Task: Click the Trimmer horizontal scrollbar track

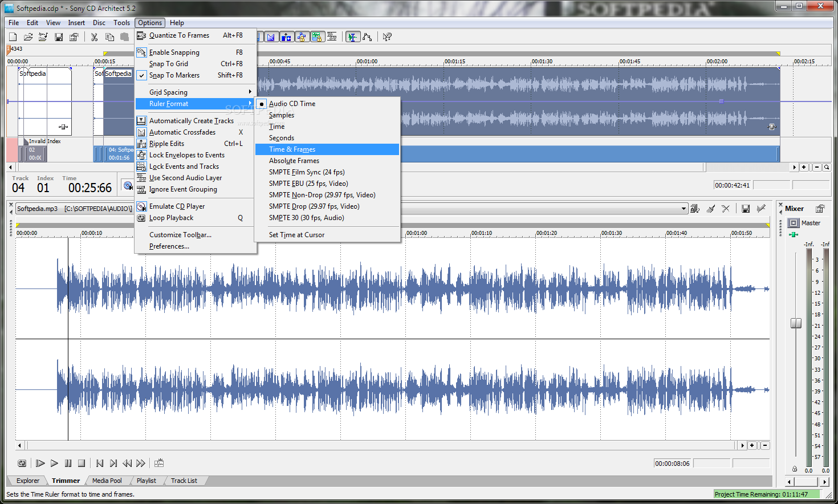Action: (x=380, y=445)
